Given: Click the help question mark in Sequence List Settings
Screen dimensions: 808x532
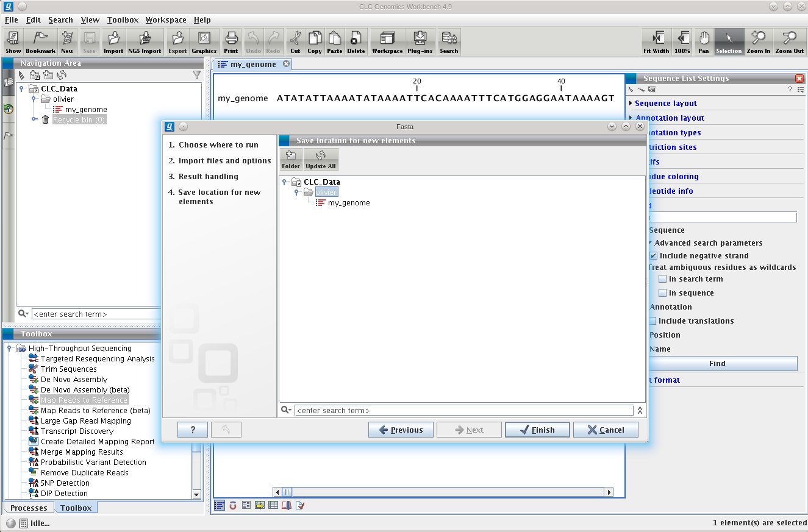Looking at the screenshot, I should point(790,90).
